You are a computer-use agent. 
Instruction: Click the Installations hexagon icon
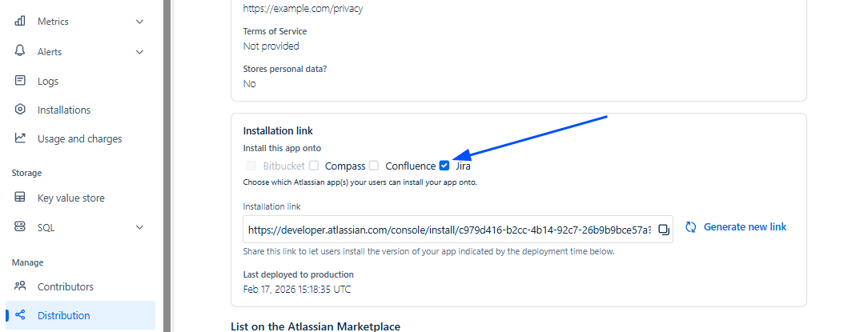coord(20,110)
